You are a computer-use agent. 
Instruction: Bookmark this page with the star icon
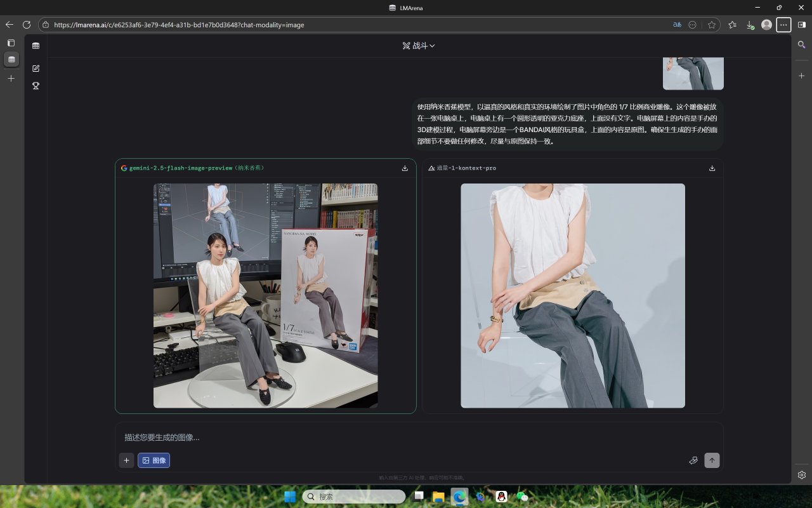pyautogui.click(x=712, y=25)
